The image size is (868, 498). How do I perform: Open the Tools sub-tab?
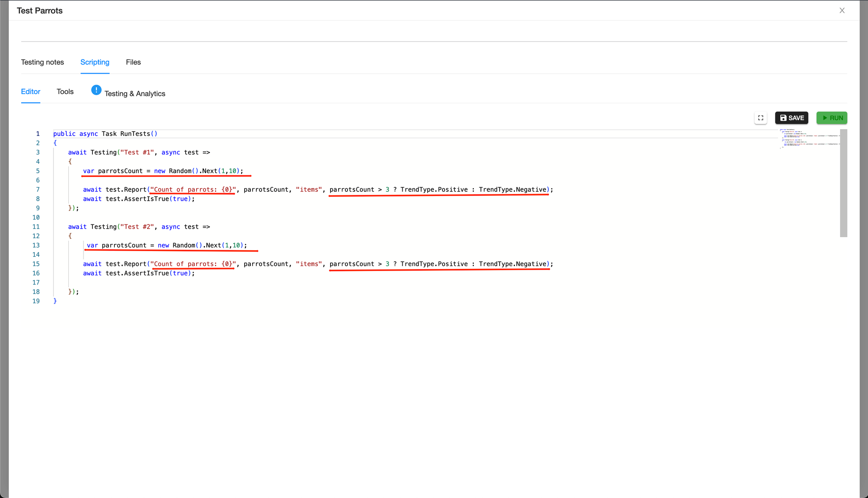[x=65, y=92]
